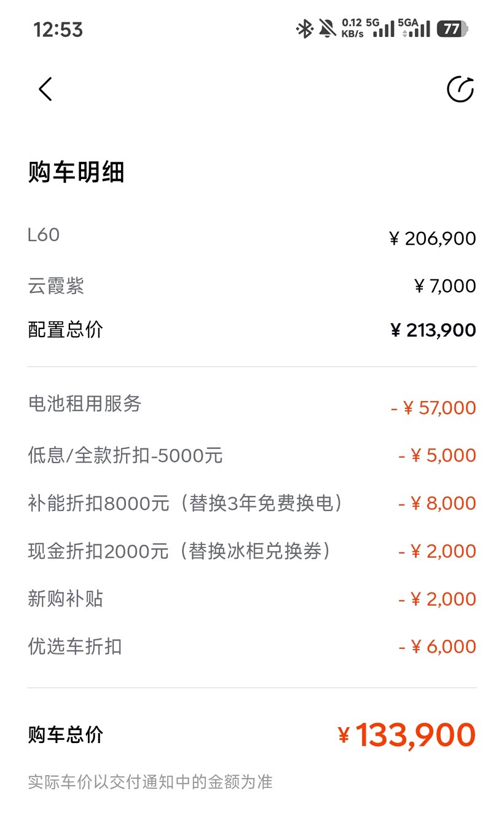
Task: Tap the 现金折扣2000元 discount item
Action: 179,551
